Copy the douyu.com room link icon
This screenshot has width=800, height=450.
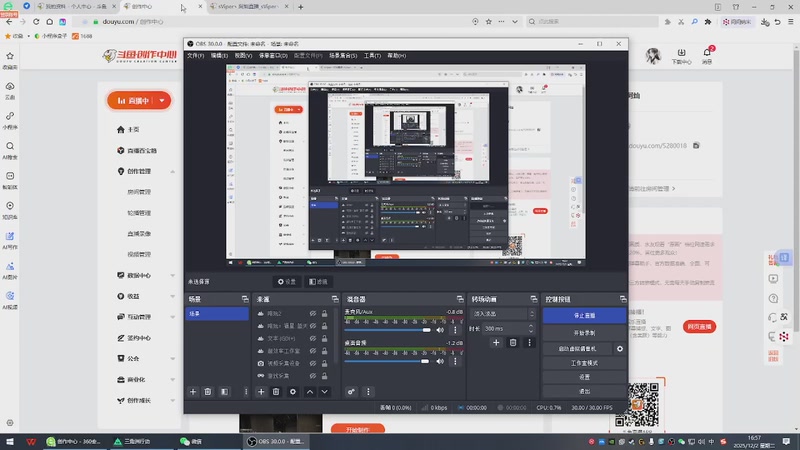696,145
